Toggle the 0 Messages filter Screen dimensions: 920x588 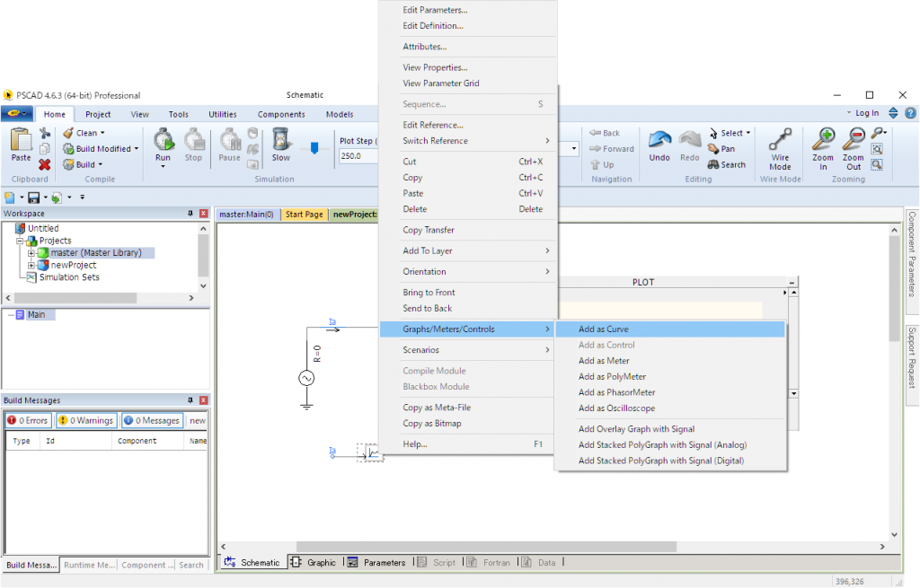click(152, 420)
